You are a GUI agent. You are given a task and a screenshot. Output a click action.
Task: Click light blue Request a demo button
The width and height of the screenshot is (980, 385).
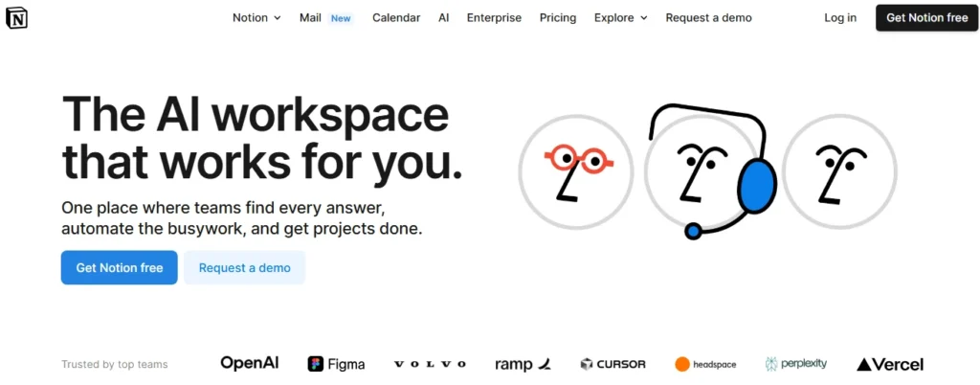pyautogui.click(x=244, y=267)
